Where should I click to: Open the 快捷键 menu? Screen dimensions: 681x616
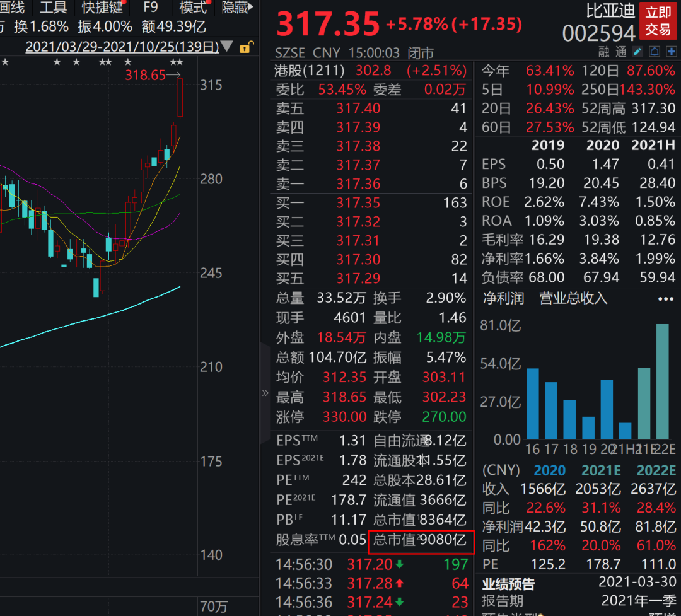[x=103, y=7]
